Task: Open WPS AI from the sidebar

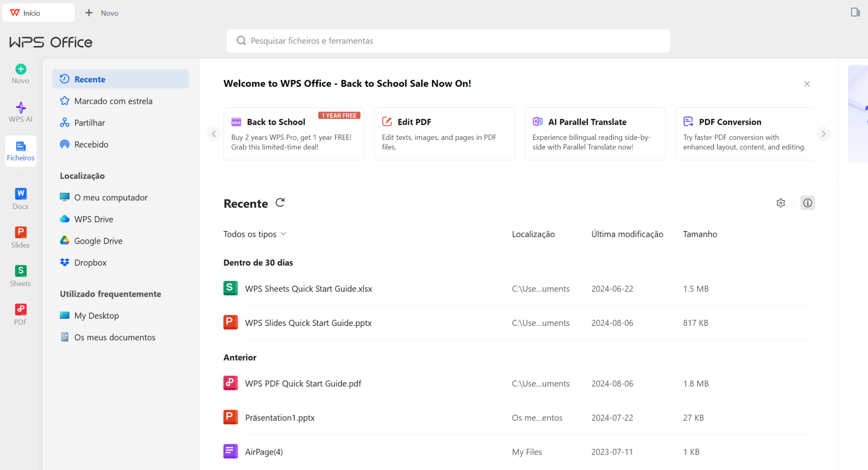Action: tap(20, 112)
